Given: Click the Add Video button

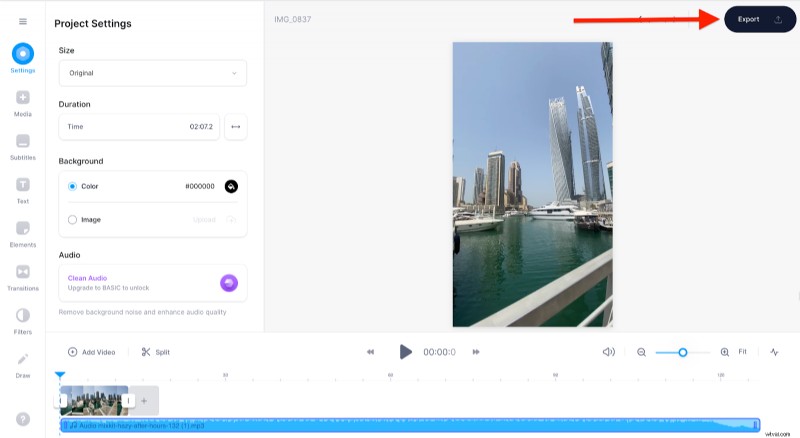Looking at the screenshot, I should point(92,352).
